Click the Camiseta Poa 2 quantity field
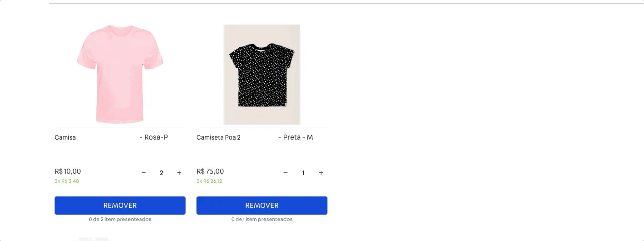Viewport: 644px width, 241px height. (x=303, y=173)
